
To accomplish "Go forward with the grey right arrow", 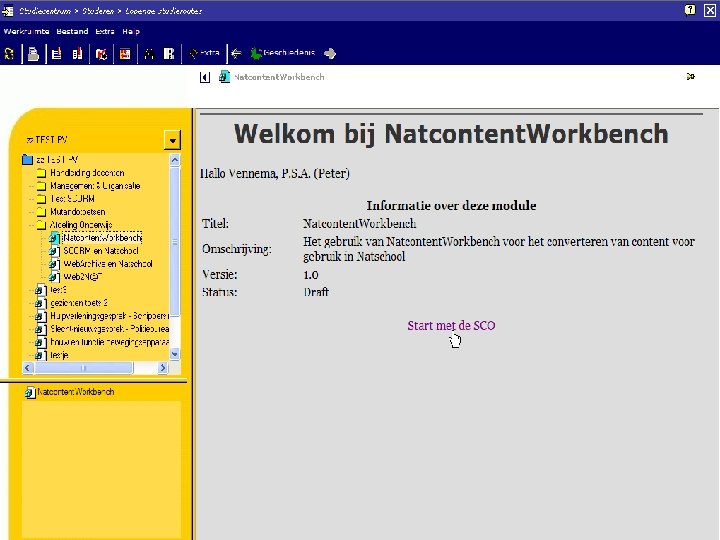I will (330, 53).
